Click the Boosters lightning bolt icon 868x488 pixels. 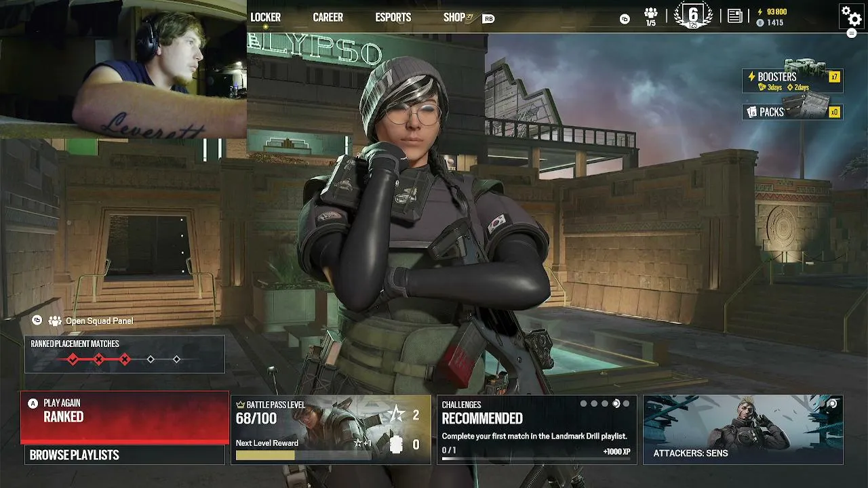(x=751, y=77)
